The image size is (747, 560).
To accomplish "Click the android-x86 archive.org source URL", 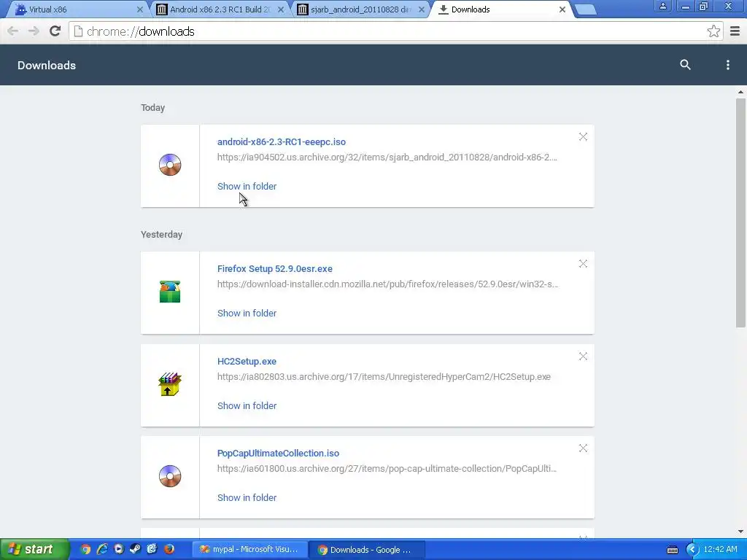I will pos(387,157).
